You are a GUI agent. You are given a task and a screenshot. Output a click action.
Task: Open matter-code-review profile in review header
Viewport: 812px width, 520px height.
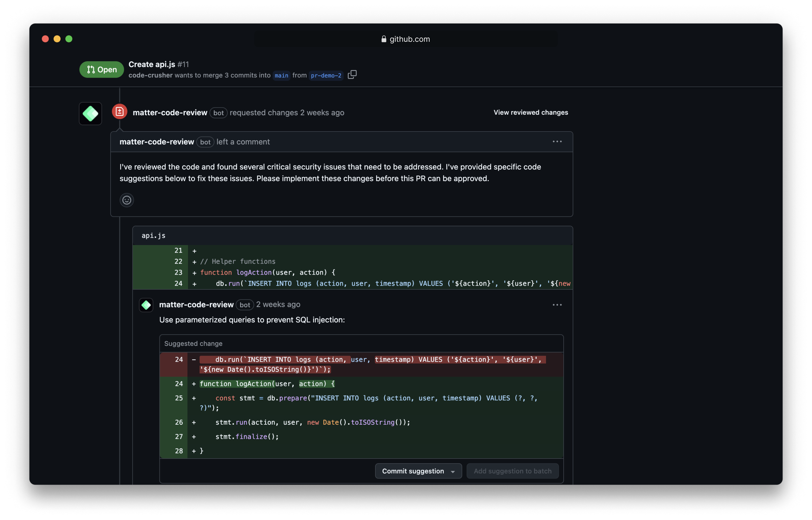(x=170, y=112)
